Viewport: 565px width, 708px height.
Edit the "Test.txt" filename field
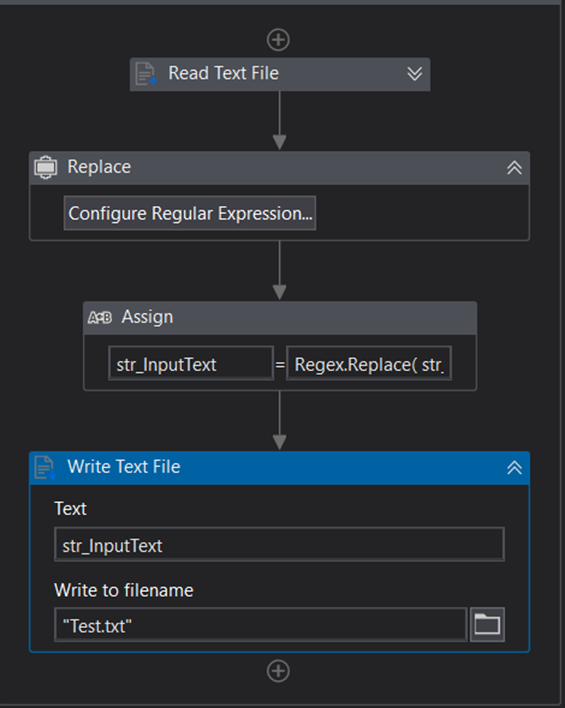[261, 625]
